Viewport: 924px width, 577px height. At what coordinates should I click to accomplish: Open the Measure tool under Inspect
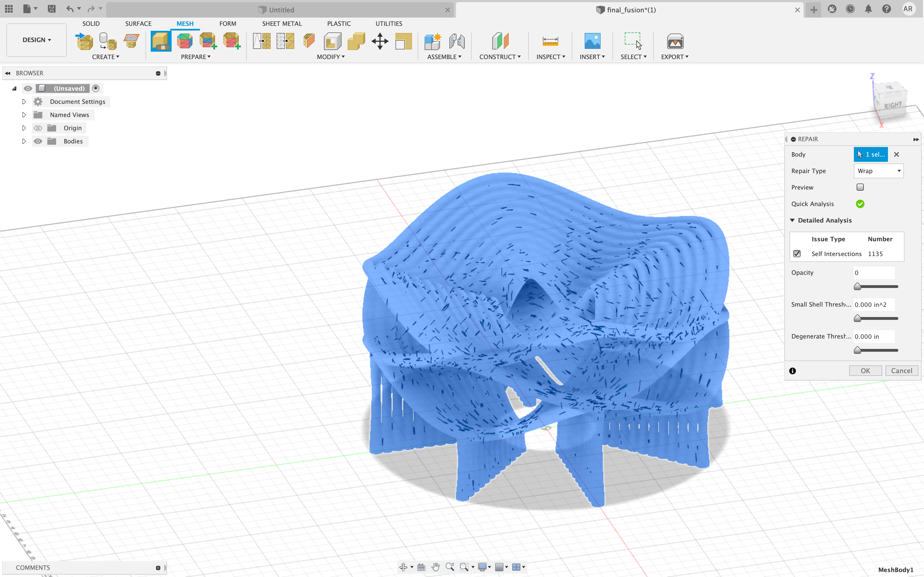[550, 41]
